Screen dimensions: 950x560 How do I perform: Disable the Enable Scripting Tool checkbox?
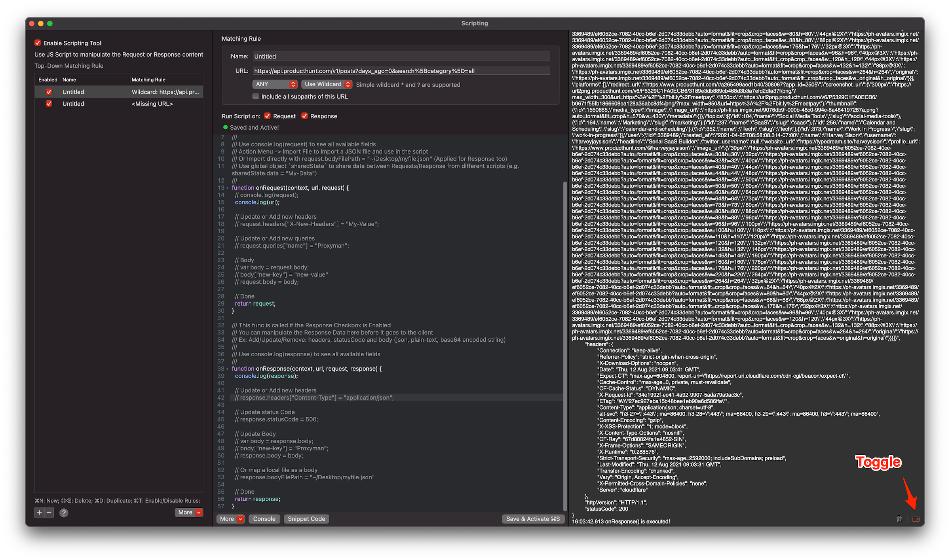[x=38, y=43]
